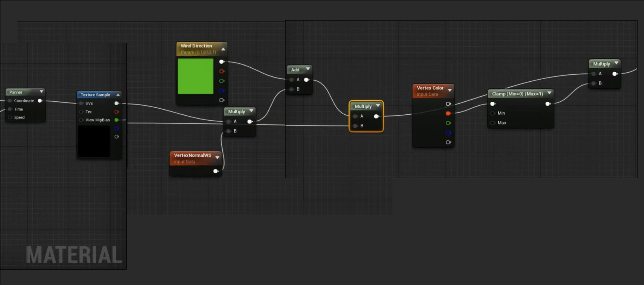Click Texture Sample blue output pin
Screen dimensions: 644x285
(x=117, y=129)
